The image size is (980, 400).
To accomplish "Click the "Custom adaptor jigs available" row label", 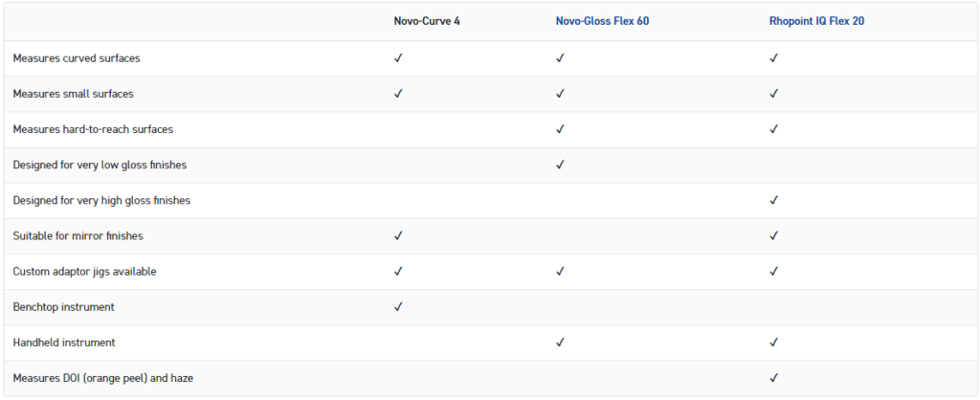I will pyautogui.click(x=84, y=272).
